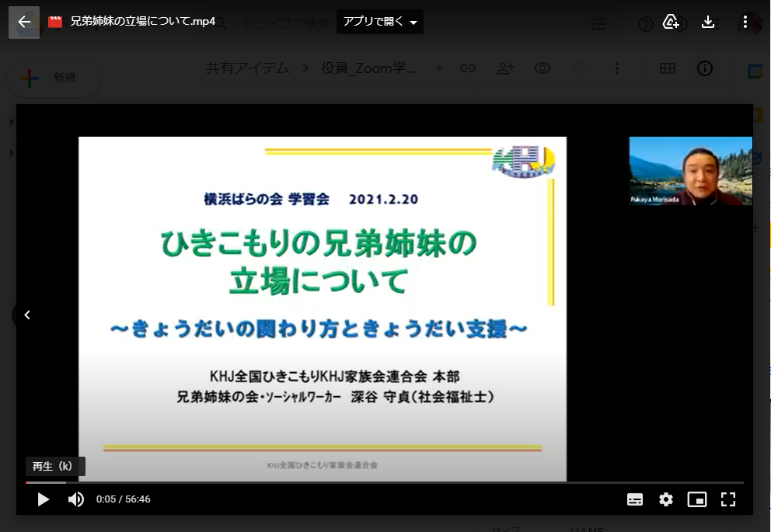Image resolution: width=771 pixels, height=532 pixels.
Task: Click the eye preview icon in Drive
Action: [x=542, y=68]
